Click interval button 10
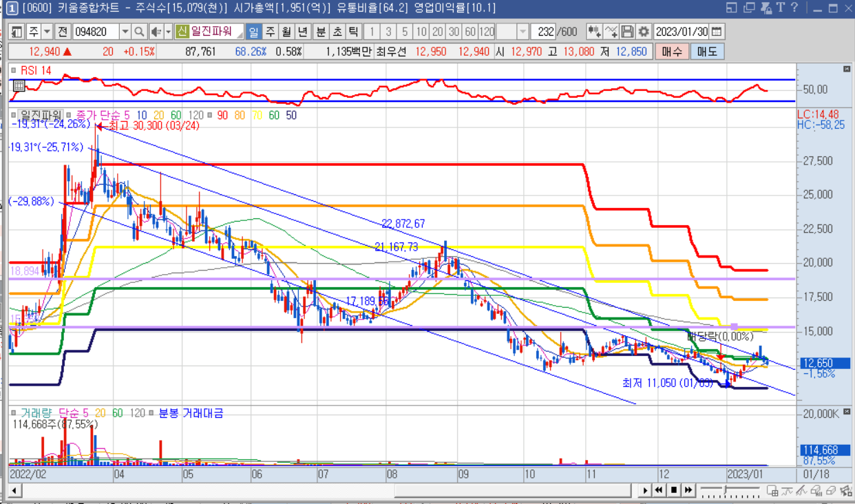This screenshot has width=855, height=504. pyautogui.click(x=421, y=32)
